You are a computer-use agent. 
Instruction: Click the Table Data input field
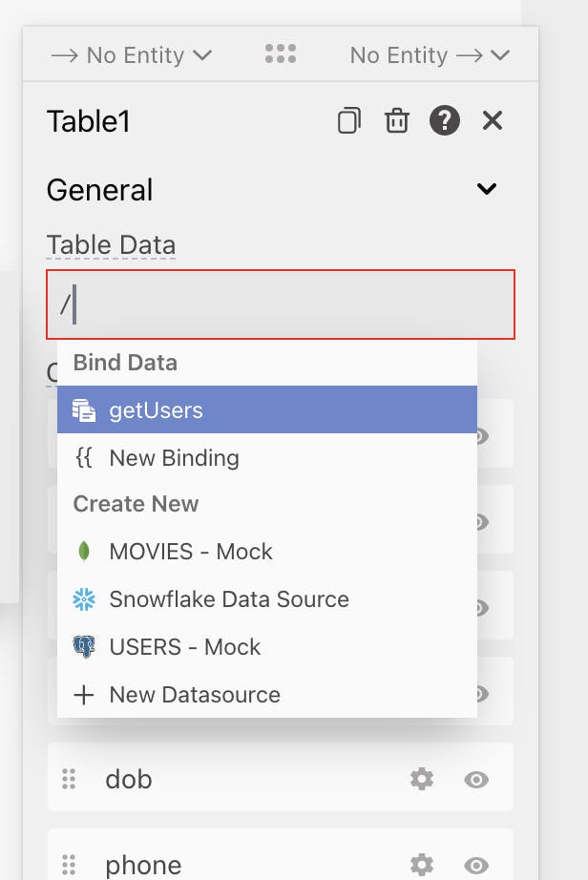(x=281, y=304)
